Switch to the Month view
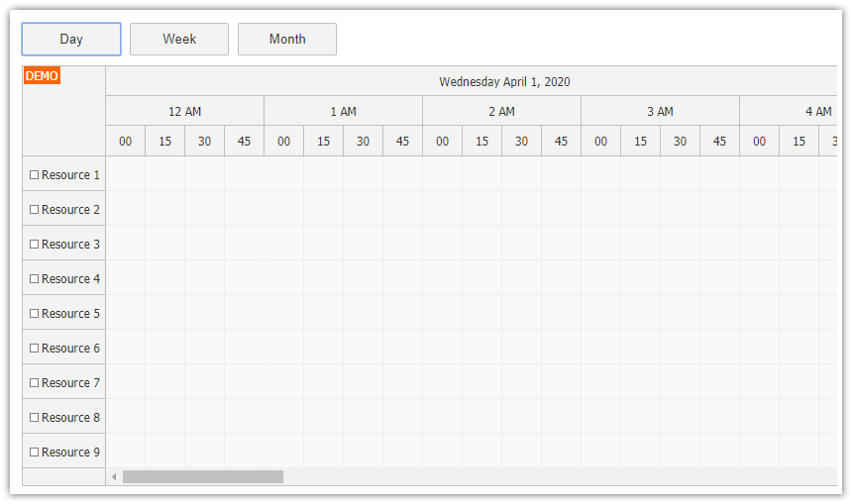 287,40
